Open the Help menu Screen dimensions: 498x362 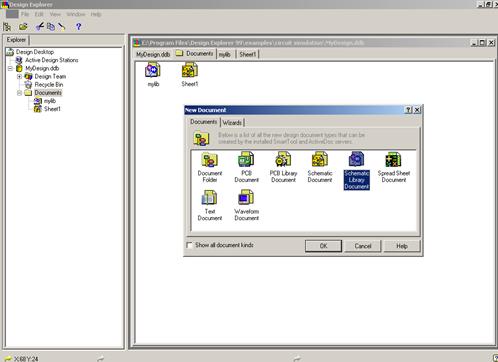96,14
